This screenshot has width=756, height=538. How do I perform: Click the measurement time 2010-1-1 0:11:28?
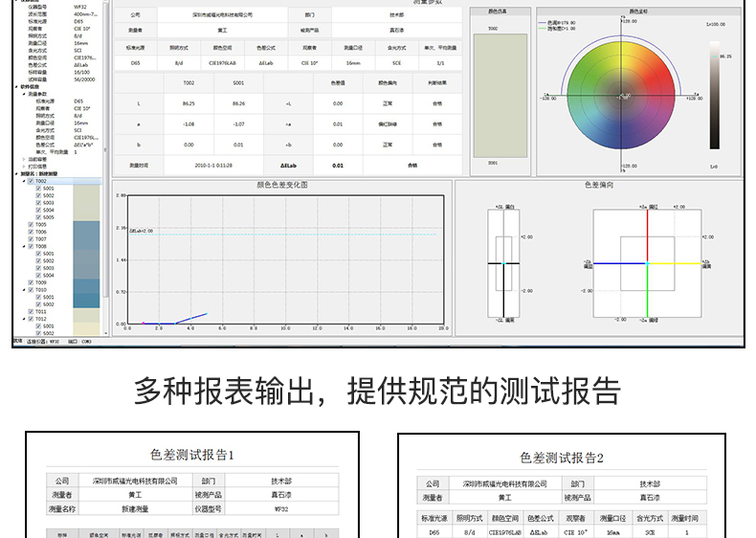[213, 166]
